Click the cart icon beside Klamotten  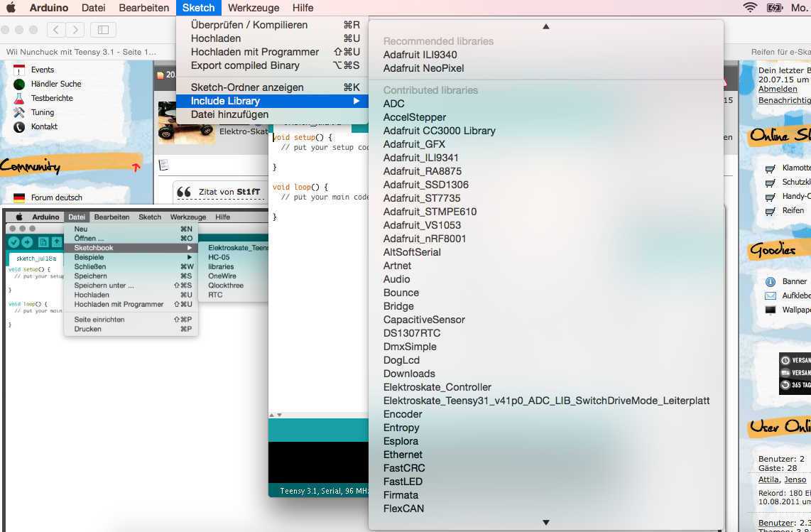pos(770,169)
